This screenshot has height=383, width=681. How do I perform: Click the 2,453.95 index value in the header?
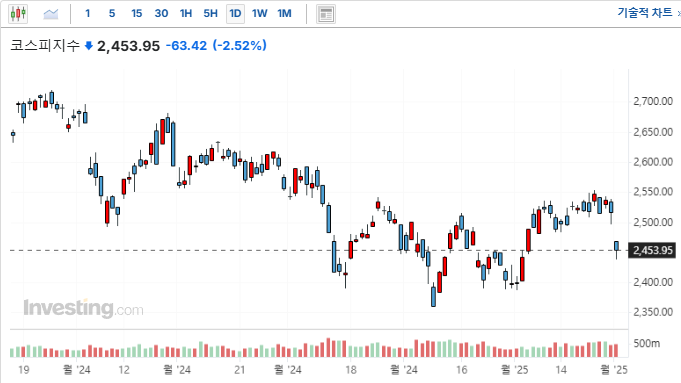click(x=129, y=46)
